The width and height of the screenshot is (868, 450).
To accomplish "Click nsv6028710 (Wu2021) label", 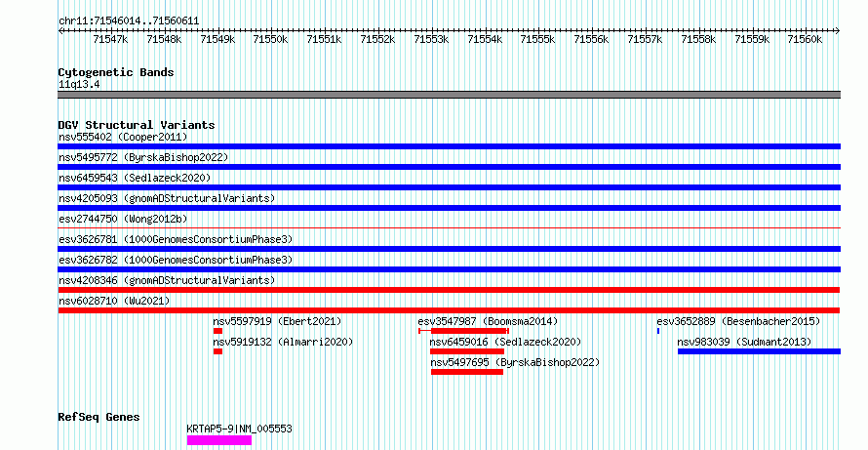I will coord(114,301).
